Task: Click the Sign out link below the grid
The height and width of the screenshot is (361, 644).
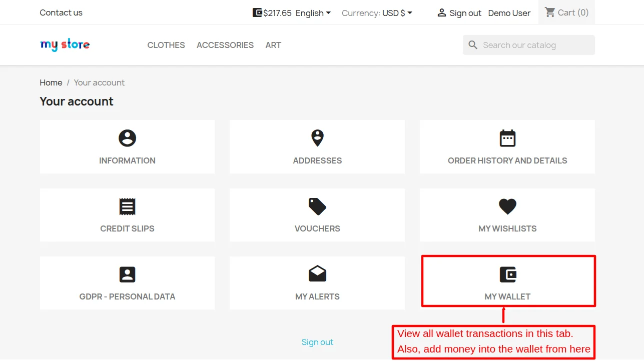Action: tap(317, 342)
